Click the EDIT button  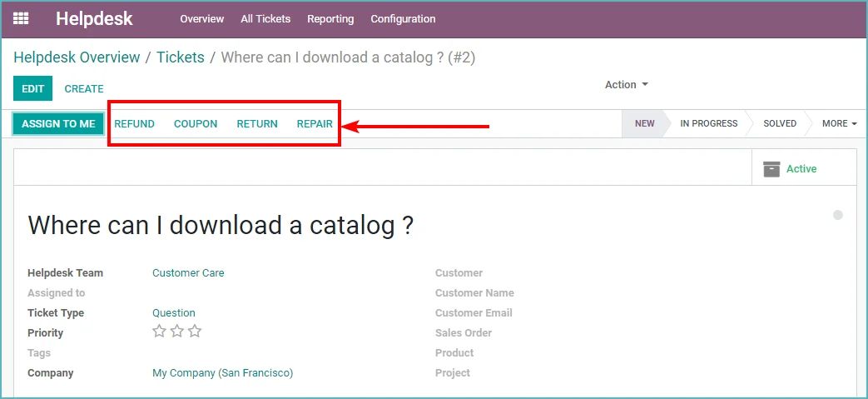[32, 88]
